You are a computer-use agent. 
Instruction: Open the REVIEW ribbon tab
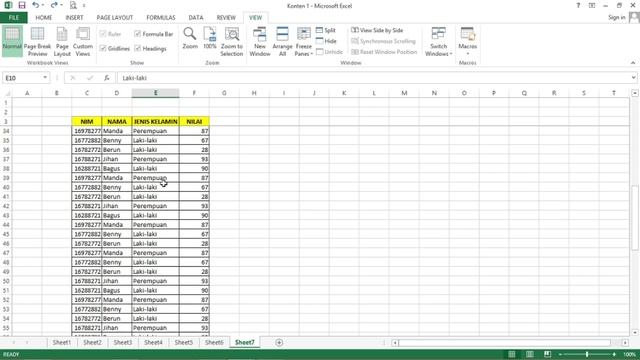tap(226, 18)
